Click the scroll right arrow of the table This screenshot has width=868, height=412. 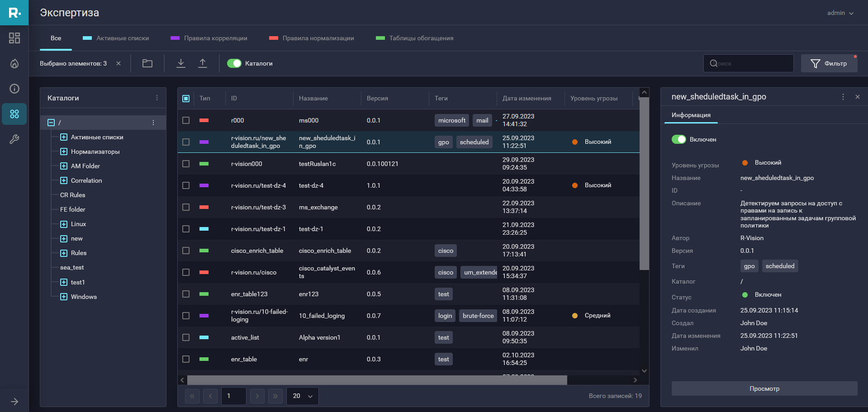click(635, 380)
